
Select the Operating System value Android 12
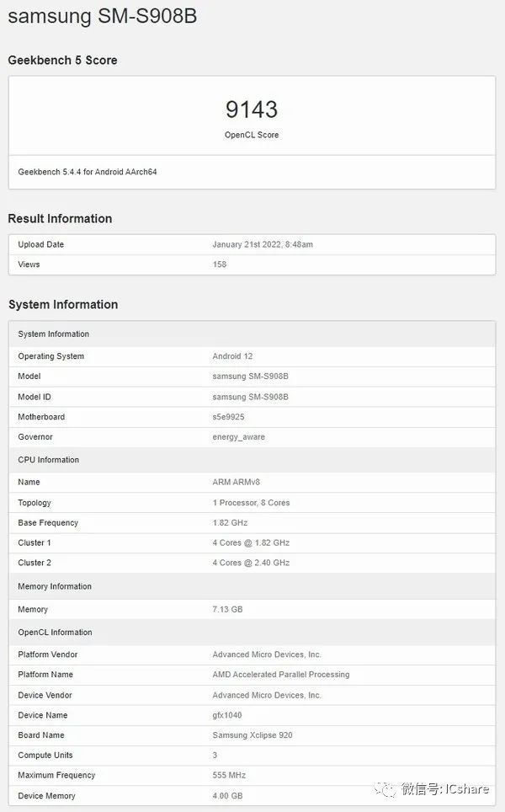[x=232, y=356]
